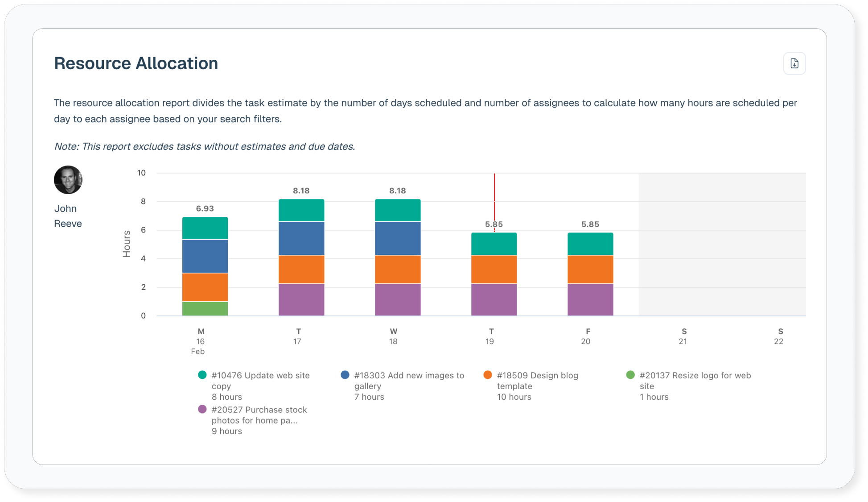Click the John Reeve name label

coord(68,216)
